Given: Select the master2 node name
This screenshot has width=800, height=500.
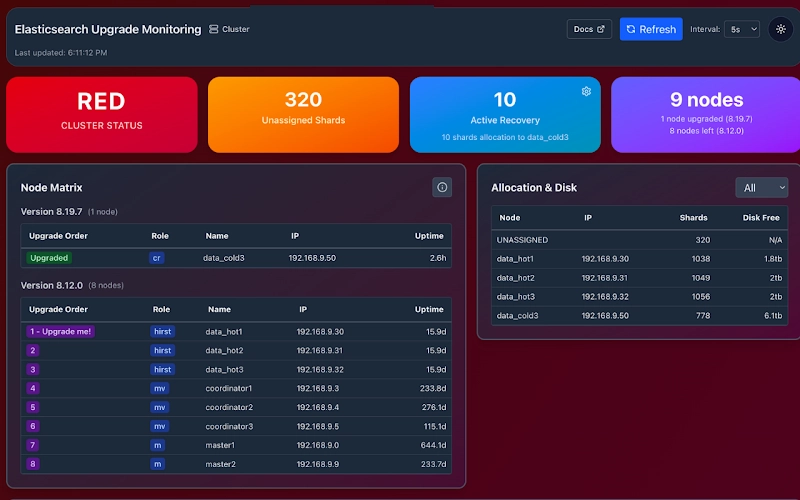Looking at the screenshot, I should click(x=220, y=464).
